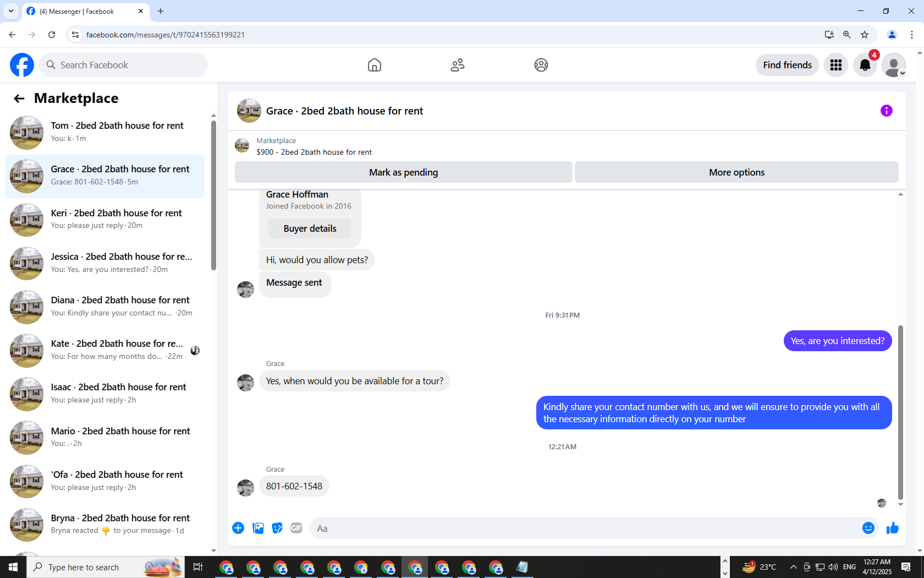Open conversation information purple icon

[887, 111]
